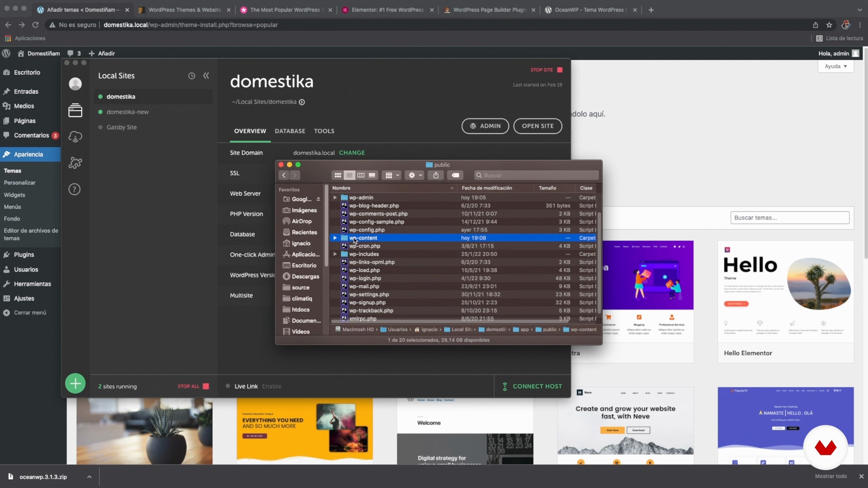Click browser share icon in address bar
This screenshot has width=868, height=488.
click(x=816, y=25)
